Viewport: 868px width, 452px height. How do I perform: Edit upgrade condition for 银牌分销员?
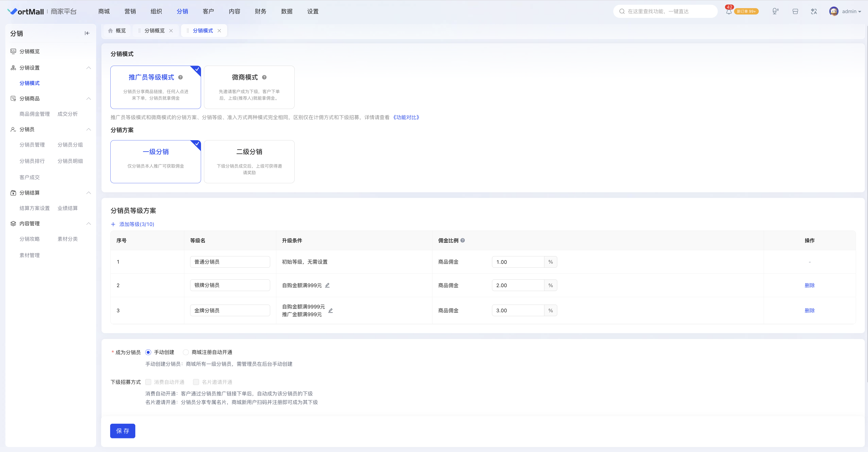pos(327,285)
